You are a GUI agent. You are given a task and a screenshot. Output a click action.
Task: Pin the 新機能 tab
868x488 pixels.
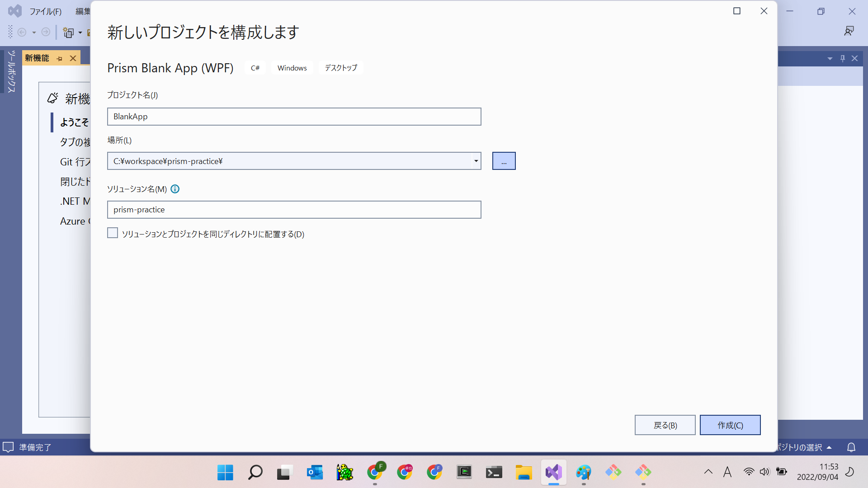(60, 58)
